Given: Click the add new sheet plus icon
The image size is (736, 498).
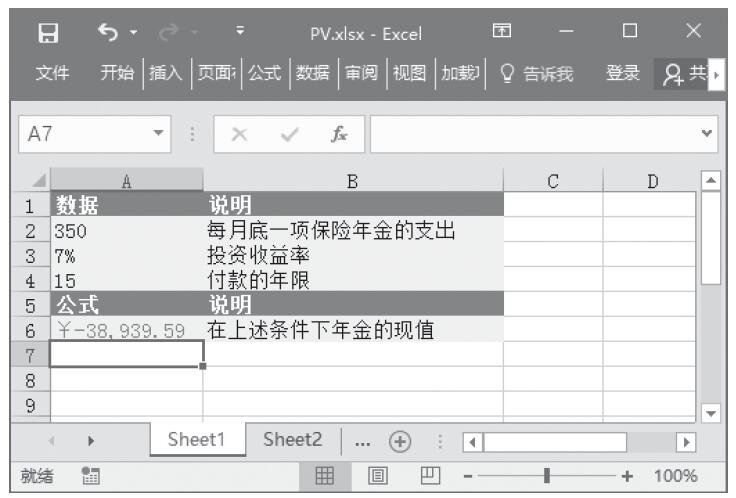Looking at the screenshot, I should (401, 441).
